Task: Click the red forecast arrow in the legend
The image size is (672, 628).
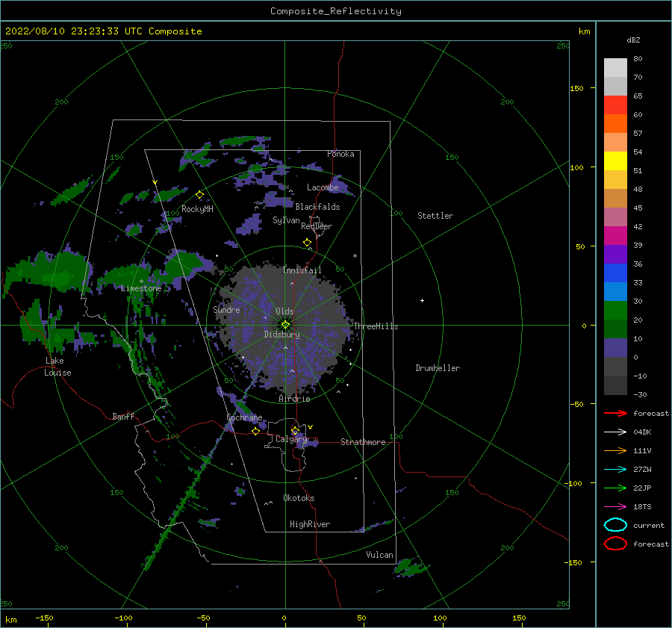Action: tap(615, 413)
